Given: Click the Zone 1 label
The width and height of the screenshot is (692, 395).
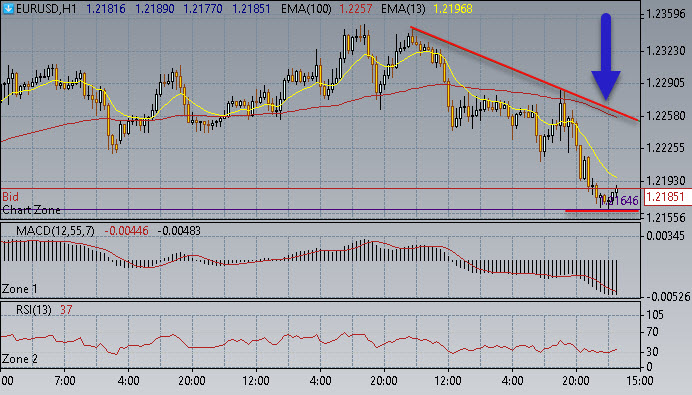Looking at the screenshot, I should click(19, 289).
